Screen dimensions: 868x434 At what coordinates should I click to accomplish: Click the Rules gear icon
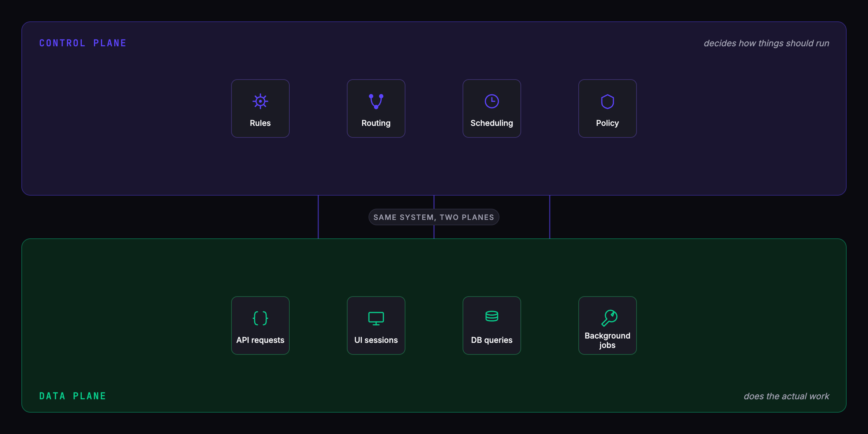(x=260, y=101)
